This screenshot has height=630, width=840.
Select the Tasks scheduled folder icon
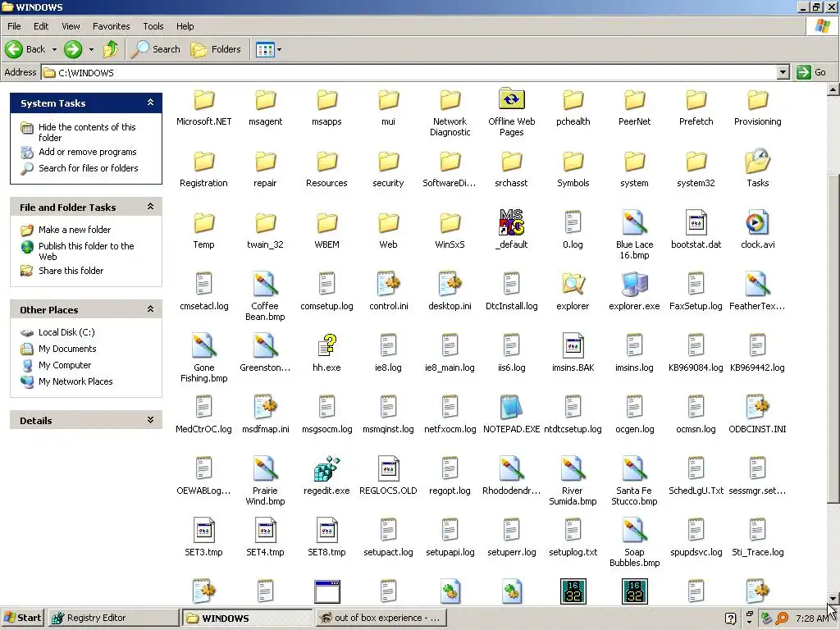757,161
